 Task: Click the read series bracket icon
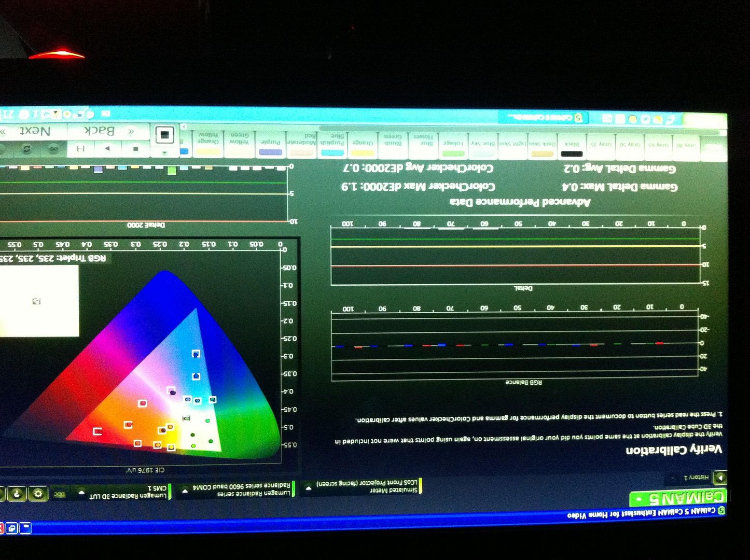click(80, 149)
